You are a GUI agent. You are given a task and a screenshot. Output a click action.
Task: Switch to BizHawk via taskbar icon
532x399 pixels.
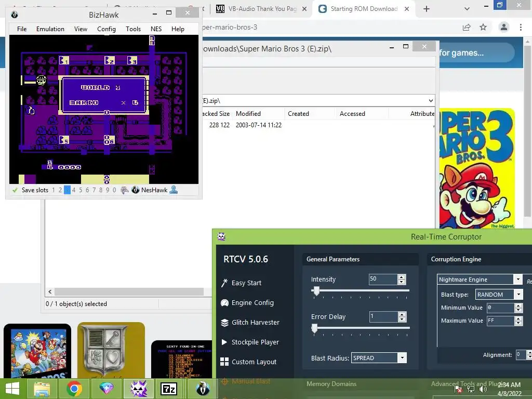(x=203, y=389)
